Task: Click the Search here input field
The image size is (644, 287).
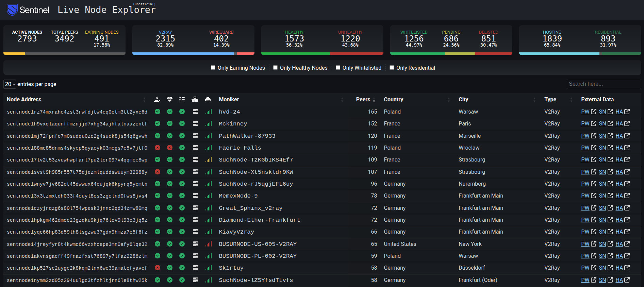Action: pos(604,84)
